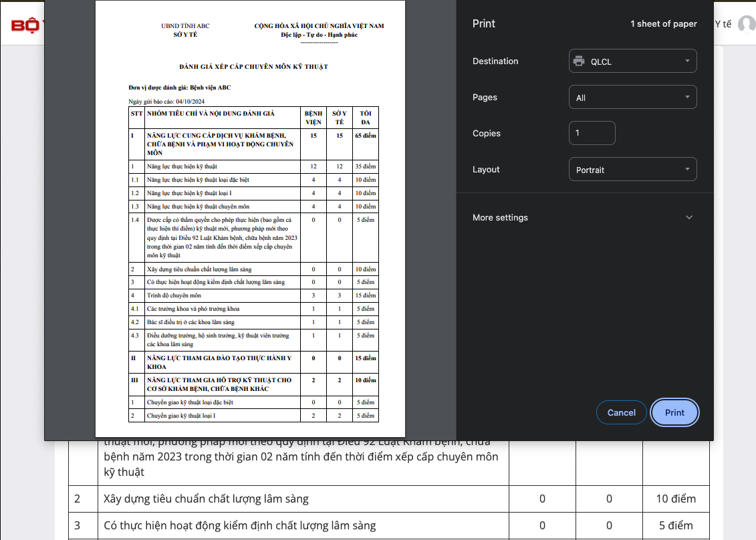Click the '1 sheet of paper' summary text
Screen dimensions: 756x540
663,24
